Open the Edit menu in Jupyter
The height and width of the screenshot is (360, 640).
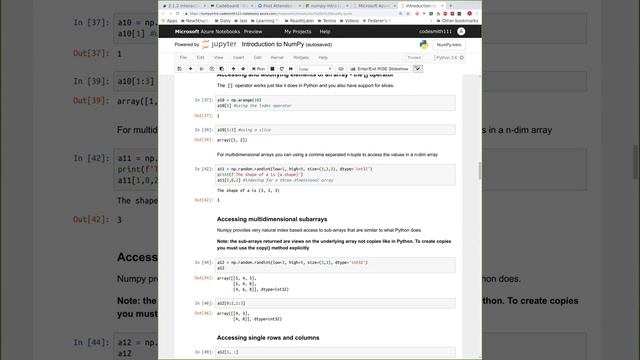click(200, 58)
